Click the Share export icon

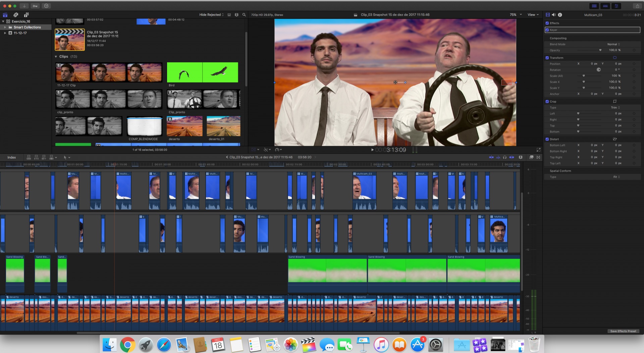pos(637,6)
